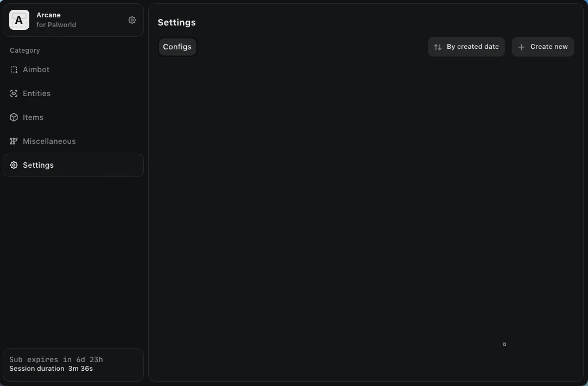Click the small square marker near bottom right
This screenshot has height=386, width=588.
tap(504, 344)
